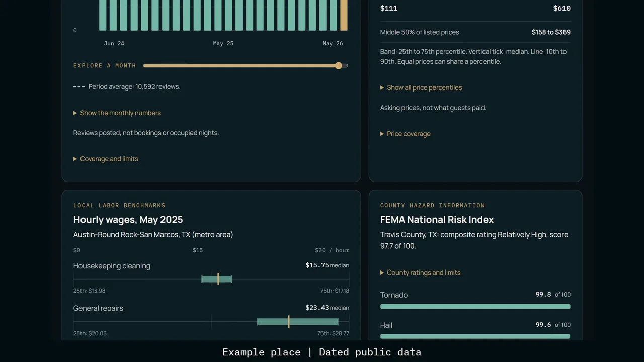Click the FEMA National Risk Index heading
This screenshot has height=362, width=644.
click(x=437, y=220)
